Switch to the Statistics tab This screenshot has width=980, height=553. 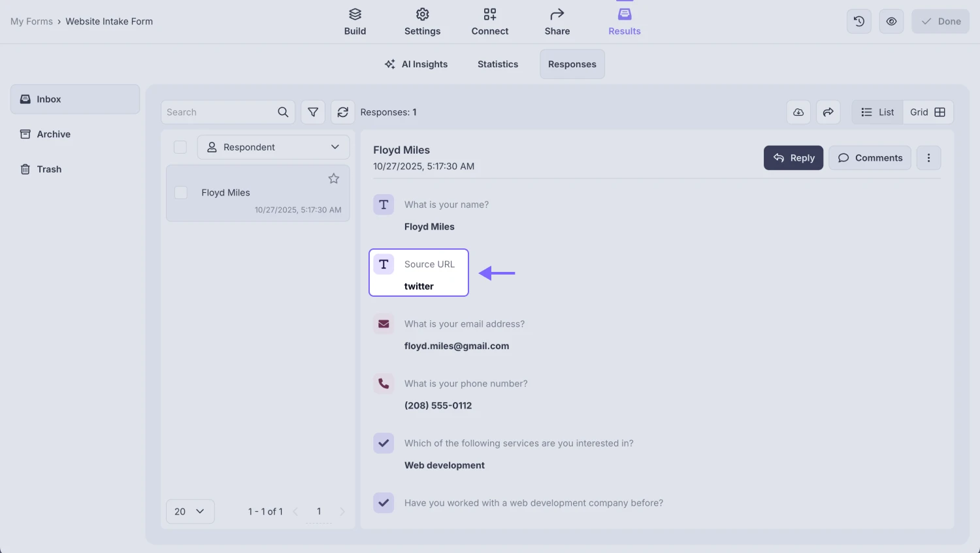click(x=497, y=63)
